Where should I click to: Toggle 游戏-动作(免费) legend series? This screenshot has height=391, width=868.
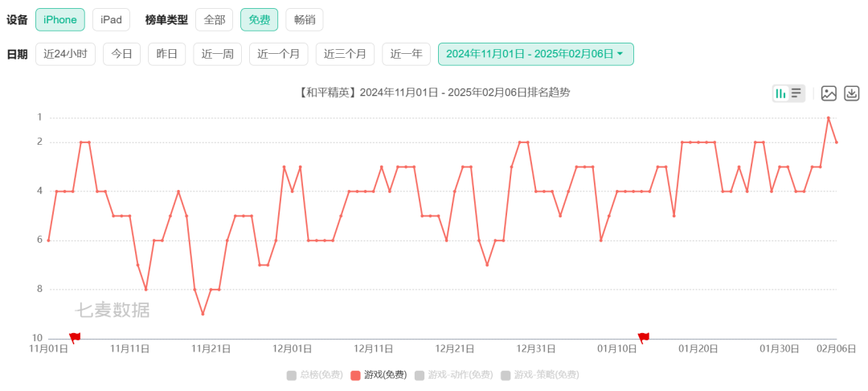point(453,375)
